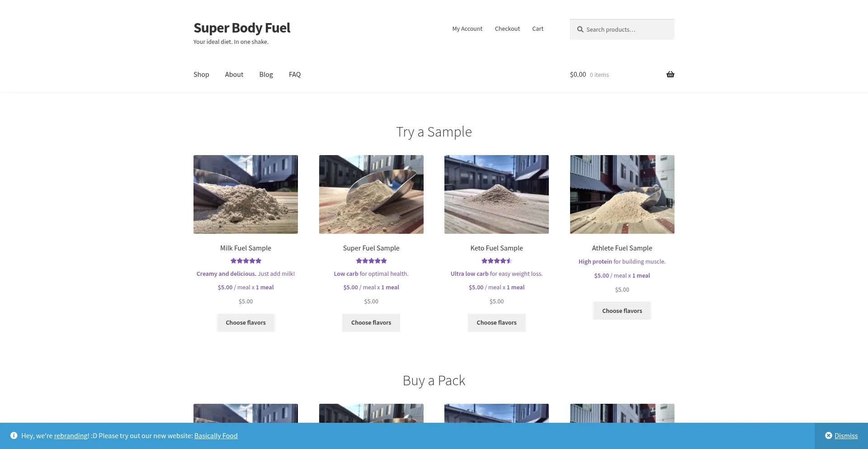Click Keto Fuel Sample star rating
Image resolution: width=868 pixels, height=449 pixels.
496,261
